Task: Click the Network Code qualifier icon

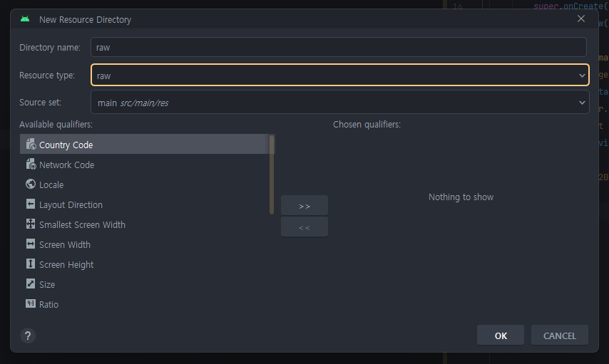Action: click(31, 165)
